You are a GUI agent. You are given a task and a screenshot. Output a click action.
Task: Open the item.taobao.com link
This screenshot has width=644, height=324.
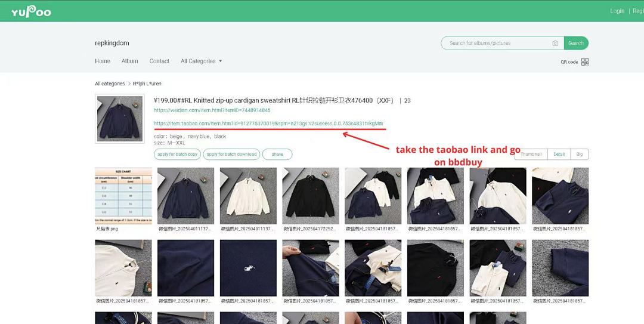268,124
